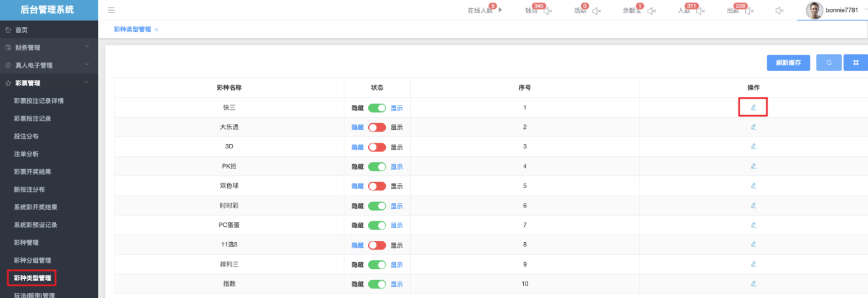Click the refresh icon button
The image size is (868, 298).
click(x=829, y=63)
